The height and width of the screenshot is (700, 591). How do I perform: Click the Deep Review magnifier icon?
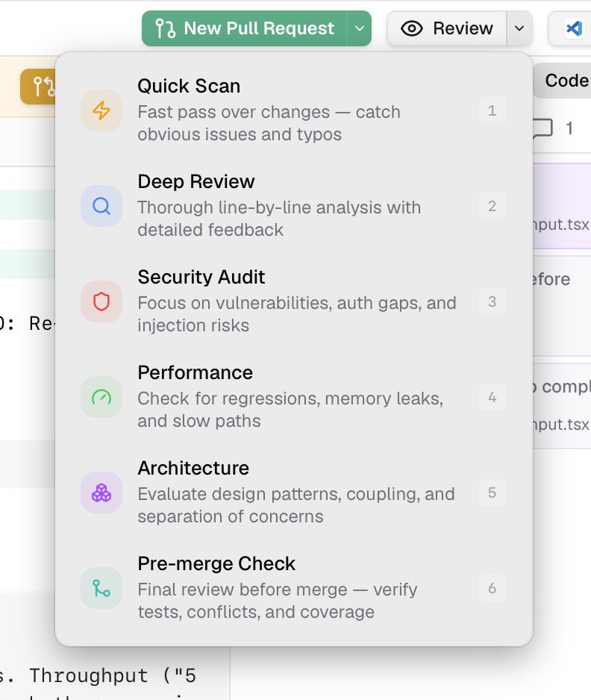tap(101, 206)
